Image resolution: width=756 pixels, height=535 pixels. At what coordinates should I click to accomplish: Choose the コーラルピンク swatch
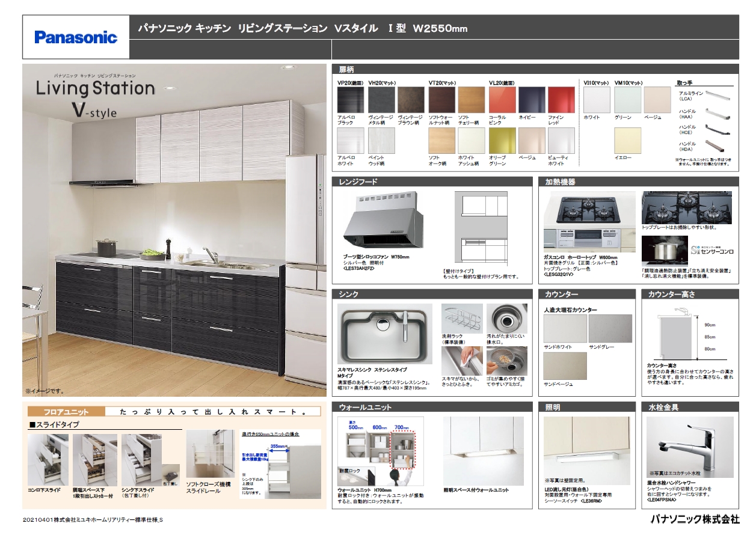(x=502, y=100)
